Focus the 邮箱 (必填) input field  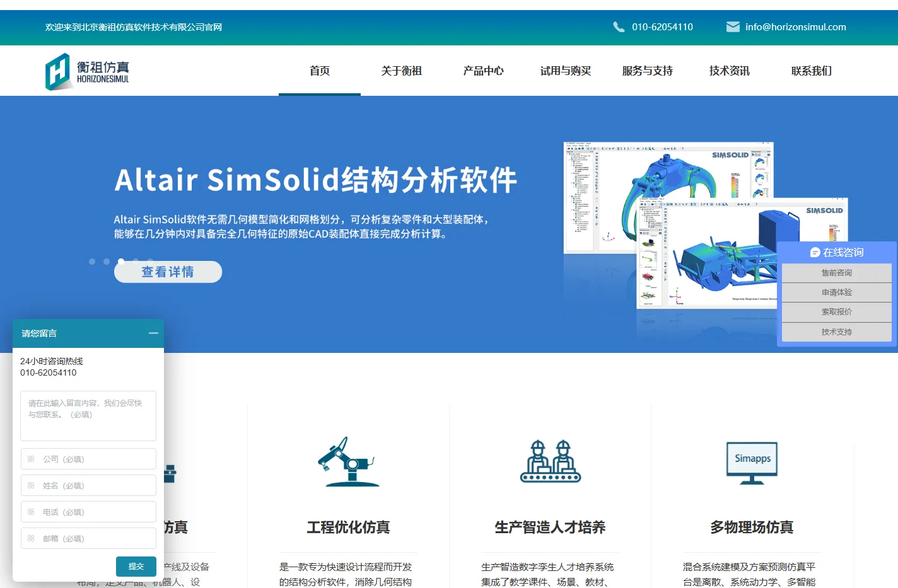pyautogui.click(x=88, y=538)
